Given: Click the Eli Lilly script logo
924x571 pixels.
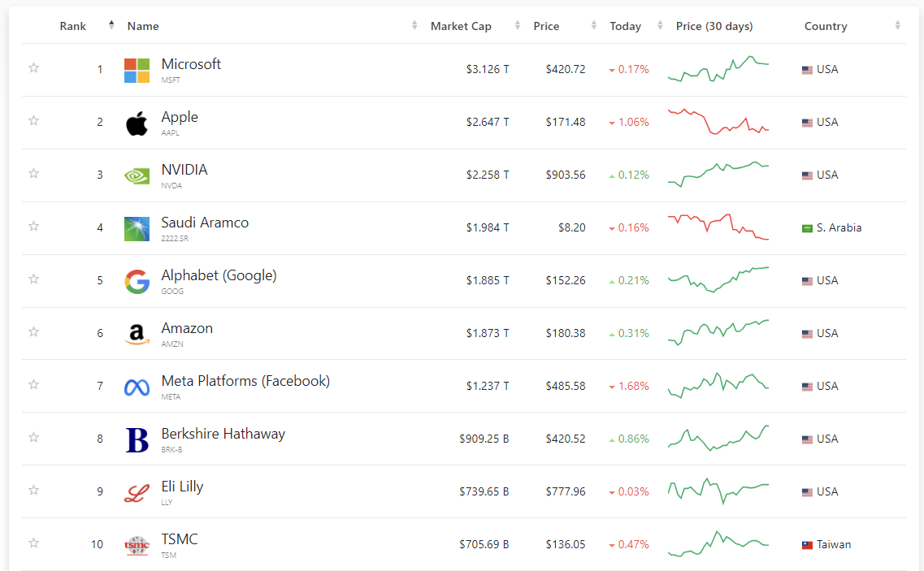Looking at the screenshot, I should pyautogui.click(x=137, y=493).
